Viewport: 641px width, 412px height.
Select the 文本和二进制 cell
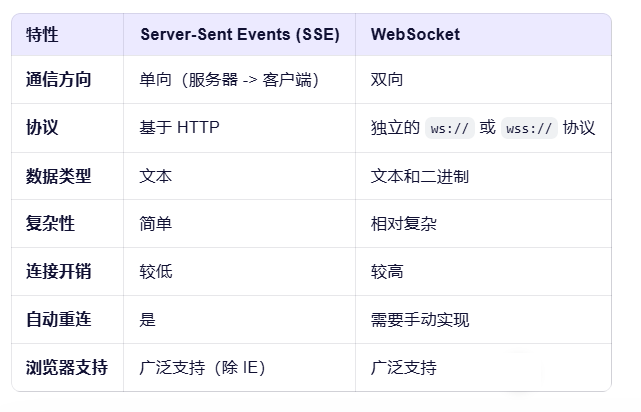click(419, 177)
